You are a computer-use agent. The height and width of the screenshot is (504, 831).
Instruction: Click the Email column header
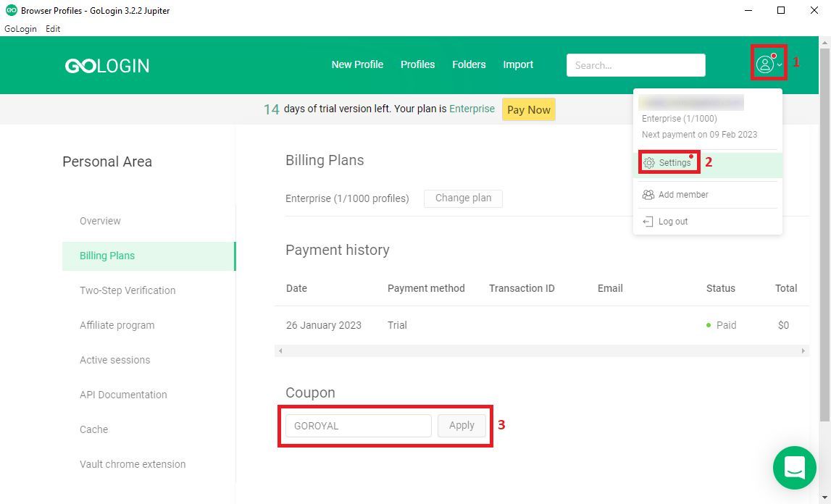610,288
